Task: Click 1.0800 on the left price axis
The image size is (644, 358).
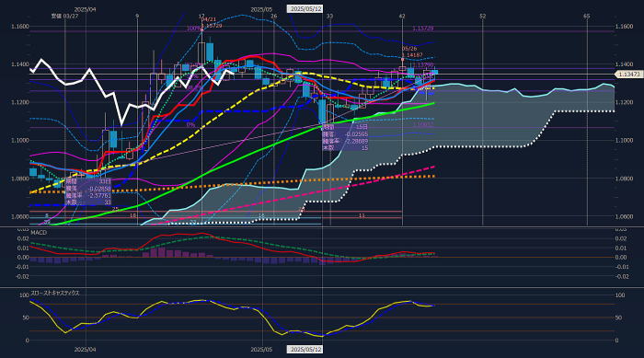Action: (x=19, y=179)
